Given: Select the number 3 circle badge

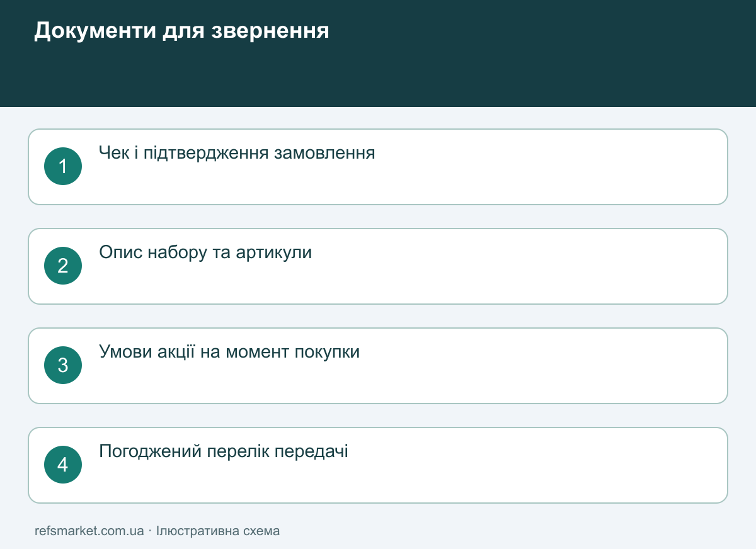Looking at the screenshot, I should coord(63,365).
